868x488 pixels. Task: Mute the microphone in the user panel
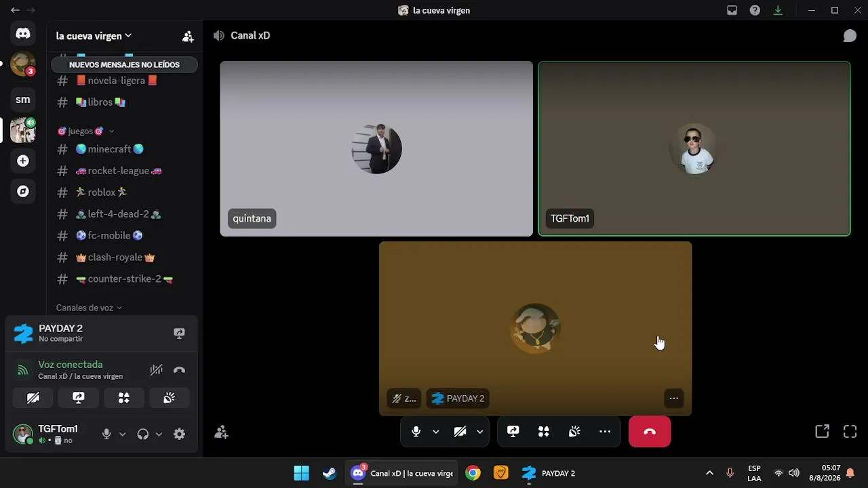coord(106,434)
